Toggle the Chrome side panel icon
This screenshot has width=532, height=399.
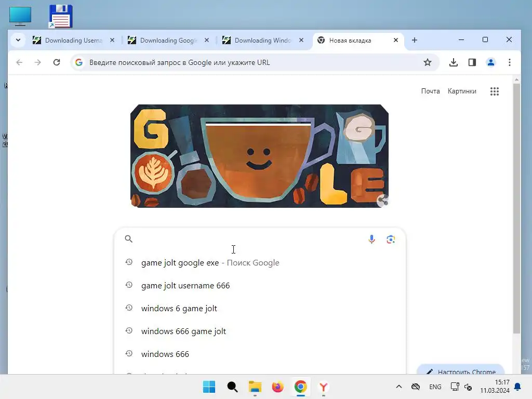(x=472, y=62)
